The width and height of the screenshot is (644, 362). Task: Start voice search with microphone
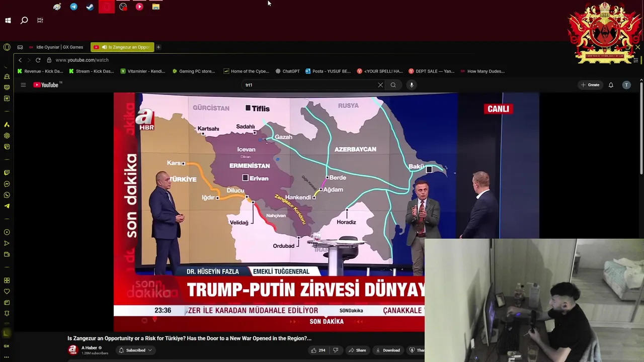click(412, 85)
